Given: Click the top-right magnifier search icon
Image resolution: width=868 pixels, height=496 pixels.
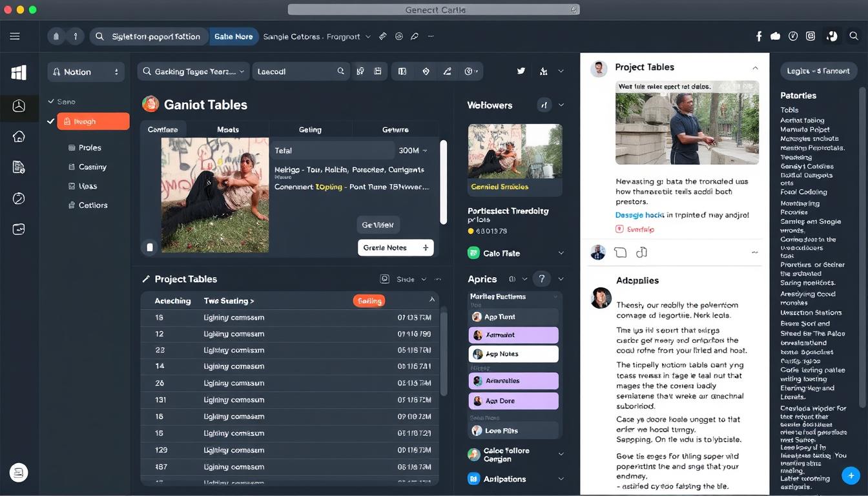Looking at the screenshot, I should click(854, 37).
